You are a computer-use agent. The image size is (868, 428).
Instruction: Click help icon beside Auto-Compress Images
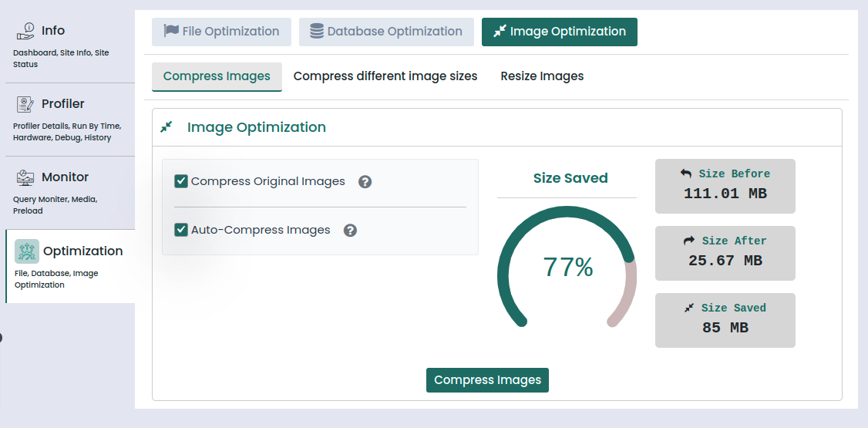(350, 231)
